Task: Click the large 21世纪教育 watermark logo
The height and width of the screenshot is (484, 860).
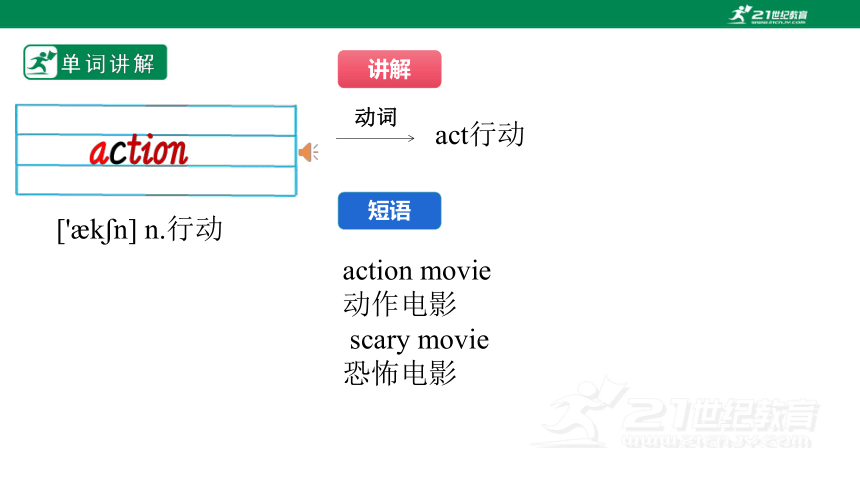Action: (x=676, y=413)
